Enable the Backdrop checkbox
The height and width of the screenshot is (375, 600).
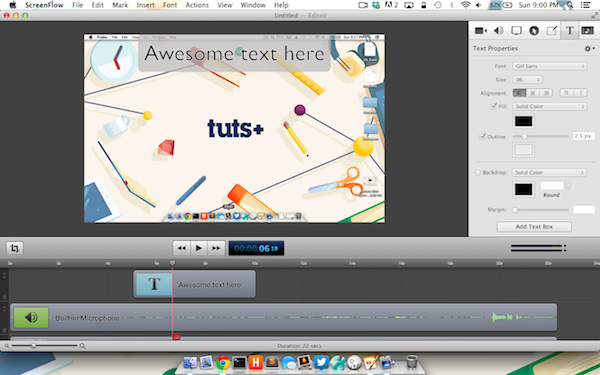478,173
